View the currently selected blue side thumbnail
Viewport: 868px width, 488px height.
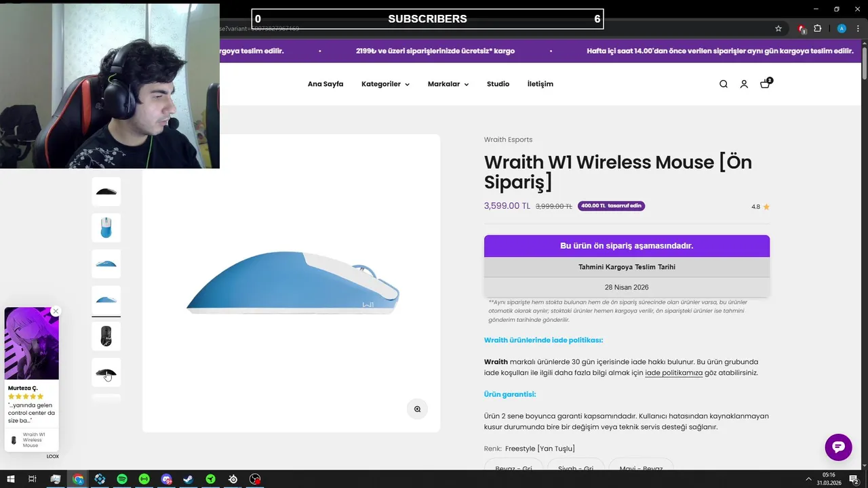(x=106, y=300)
